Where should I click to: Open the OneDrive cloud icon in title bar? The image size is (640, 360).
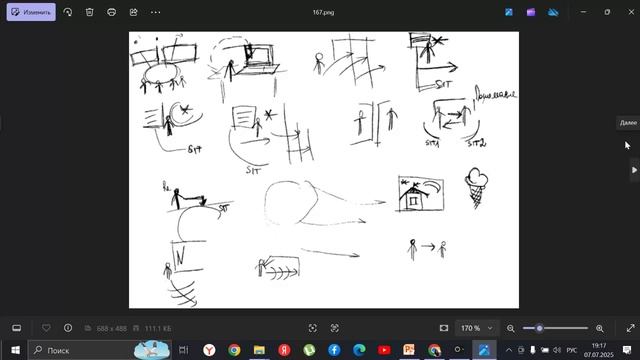553,12
